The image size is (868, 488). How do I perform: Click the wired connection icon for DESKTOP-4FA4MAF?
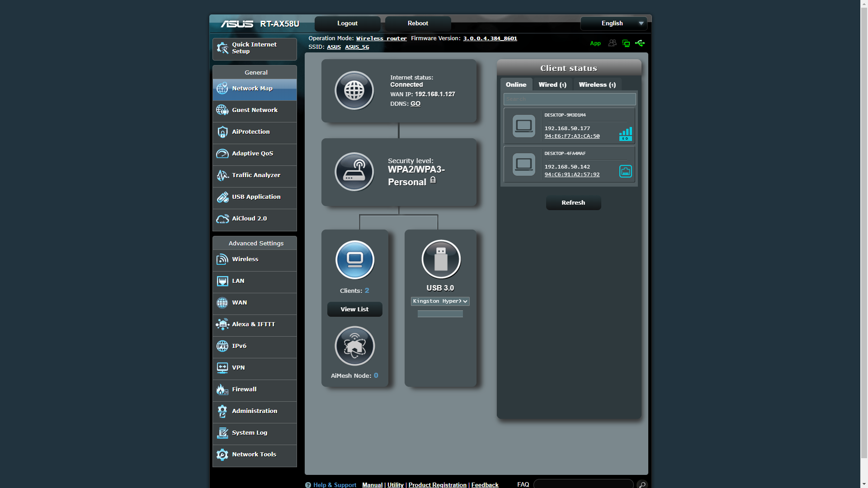click(x=625, y=171)
